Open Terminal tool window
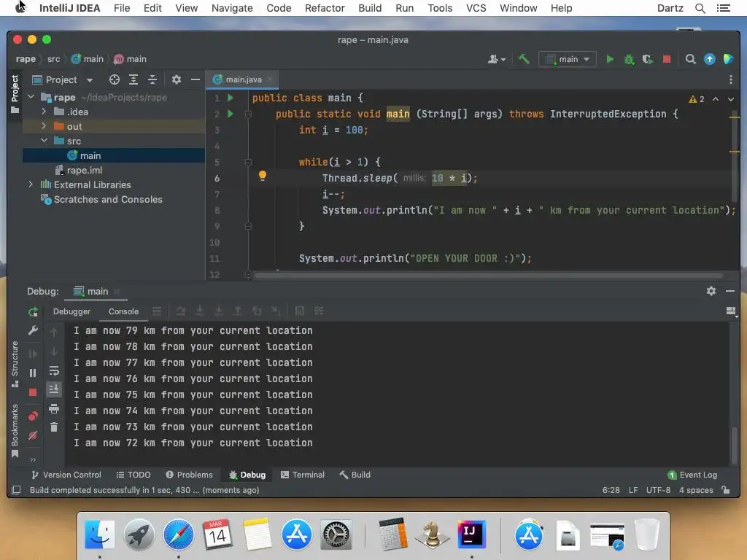Image resolution: width=747 pixels, height=560 pixels. 303,475
